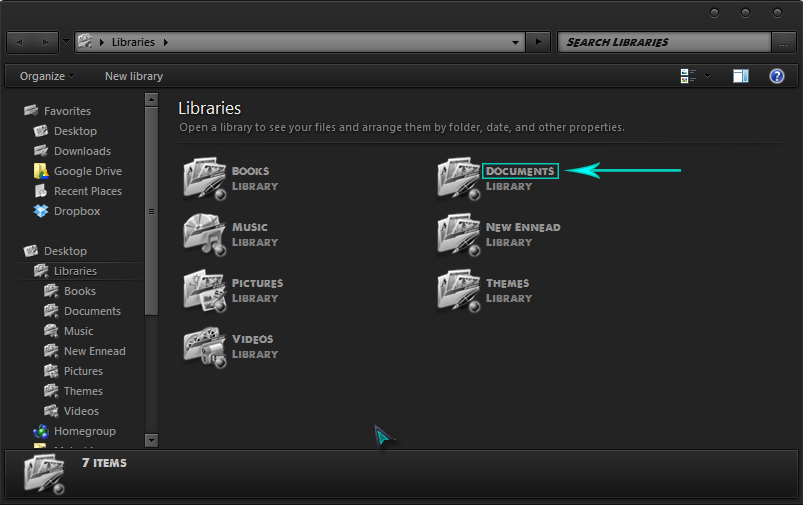Select Music in the navigation tree

(x=78, y=331)
